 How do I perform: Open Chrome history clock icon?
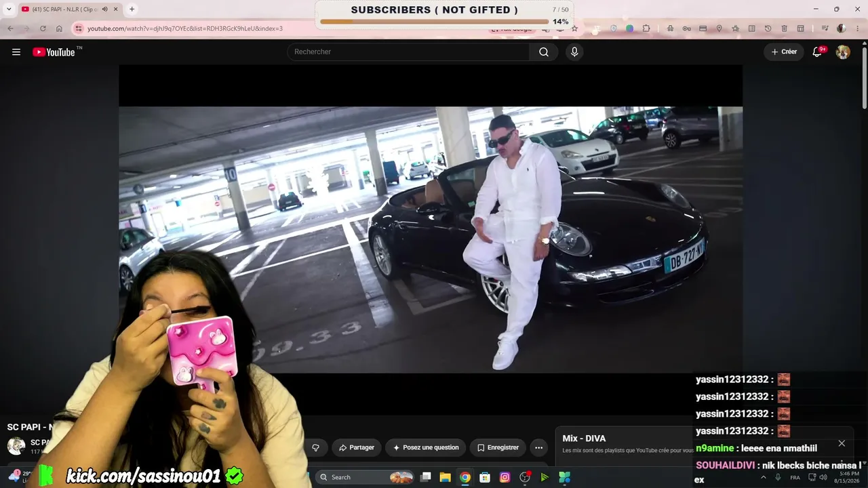pyautogui.click(x=768, y=28)
